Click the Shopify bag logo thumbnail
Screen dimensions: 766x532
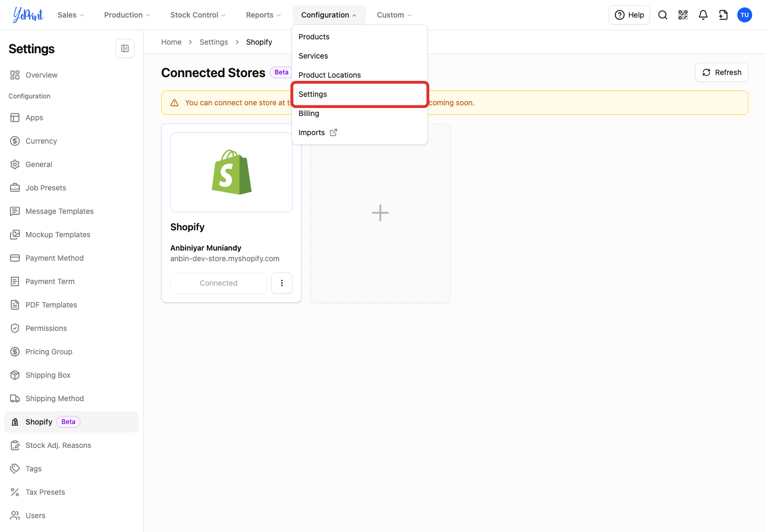click(231, 172)
